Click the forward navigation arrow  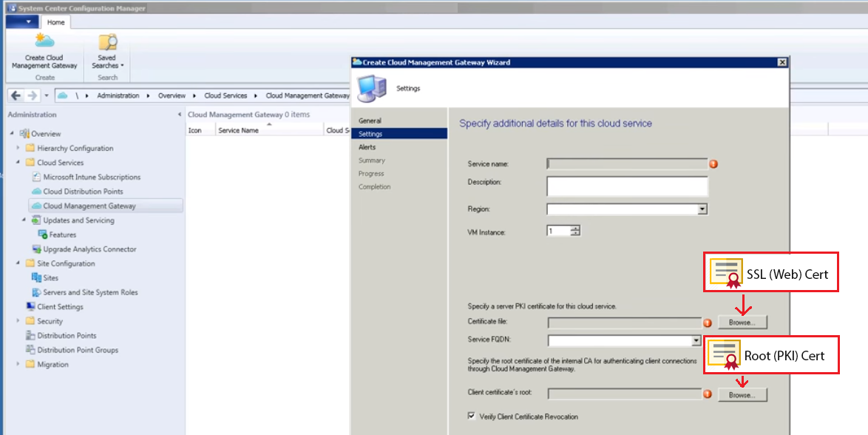pos(32,95)
